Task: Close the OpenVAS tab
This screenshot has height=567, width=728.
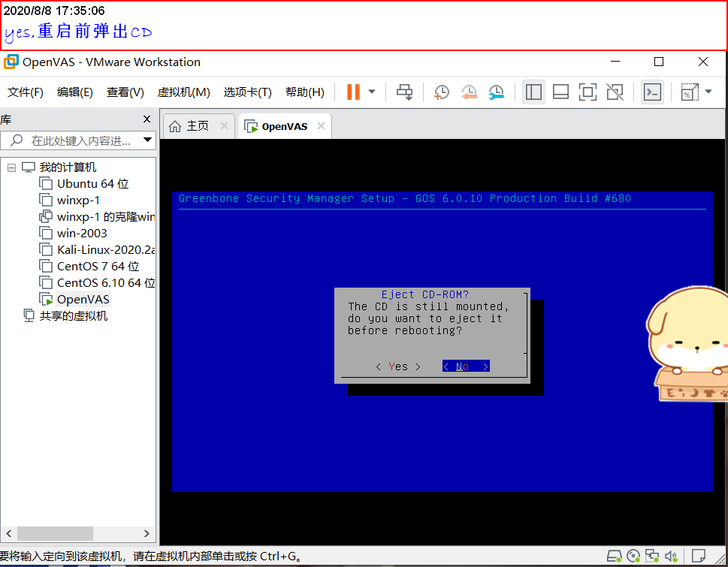Action: [321, 125]
